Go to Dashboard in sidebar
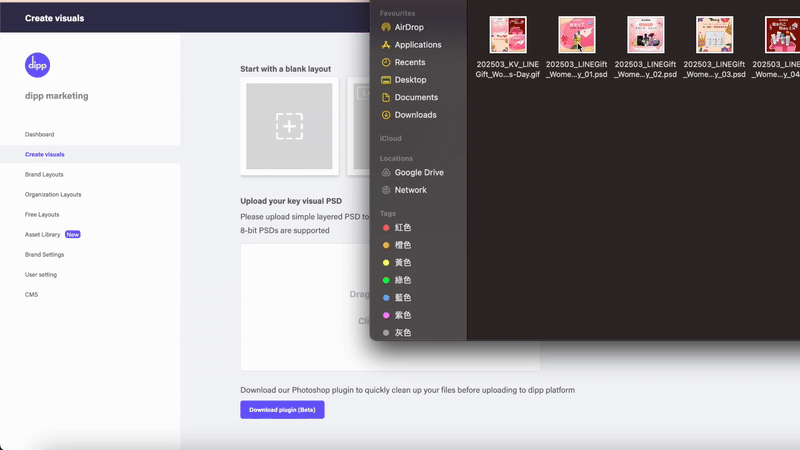Image resolution: width=800 pixels, height=450 pixels. tap(40, 134)
